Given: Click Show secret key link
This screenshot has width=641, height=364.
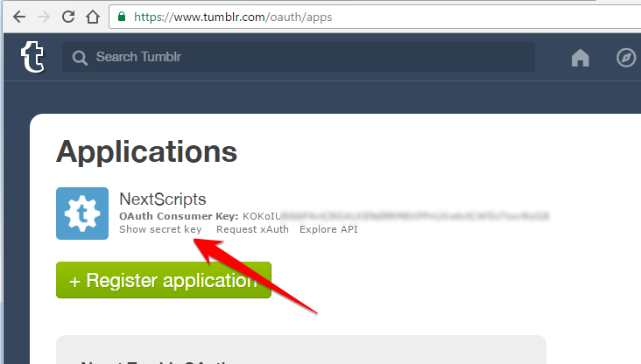Looking at the screenshot, I should (160, 229).
